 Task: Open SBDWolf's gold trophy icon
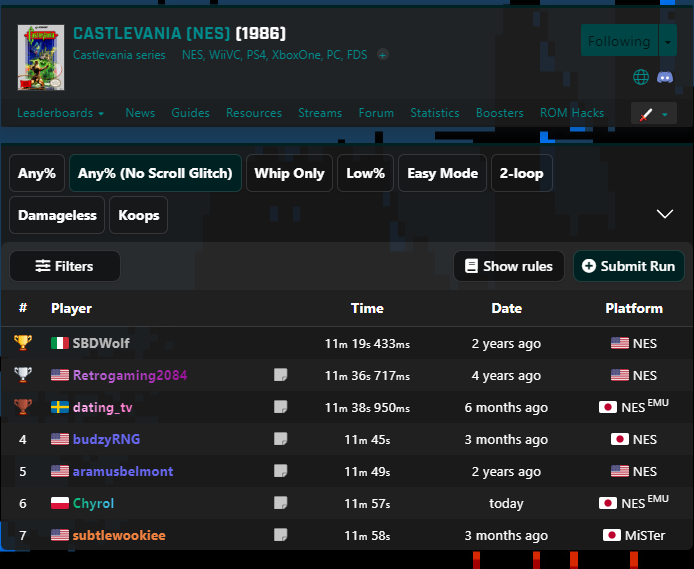click(23, 343)
